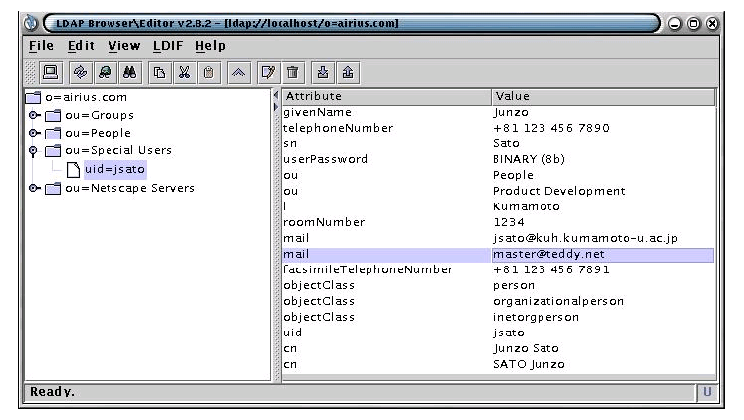
Task: Collapse left pane with splitter arrow
Action: click(x=276, y=95)
